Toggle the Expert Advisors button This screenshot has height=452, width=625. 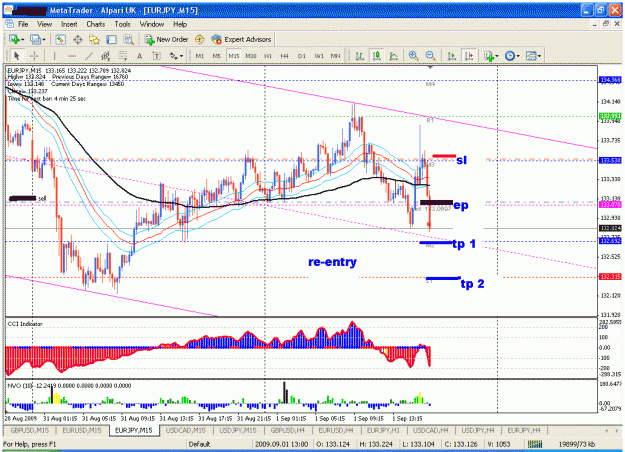[242, 39]
